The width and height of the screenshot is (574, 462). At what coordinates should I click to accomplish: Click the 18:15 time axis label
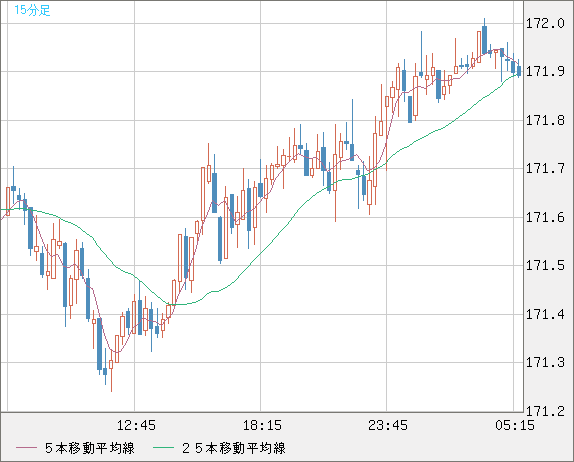[x=262, y=425]
